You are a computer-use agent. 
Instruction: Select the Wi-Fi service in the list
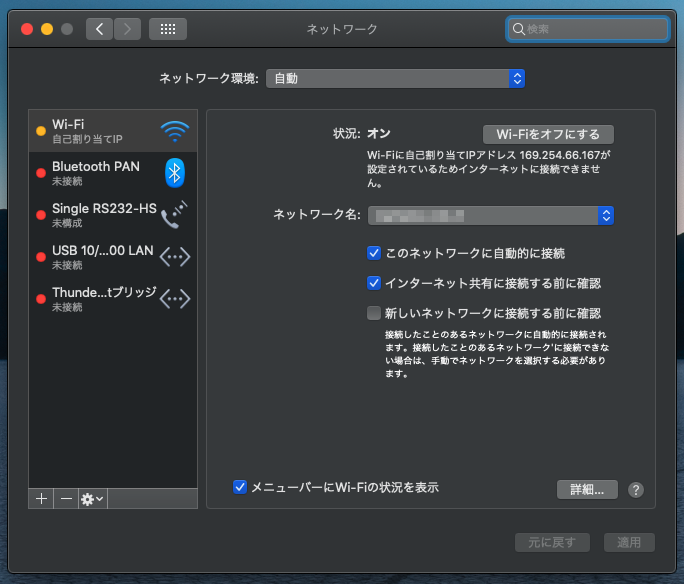click(113, 131)
